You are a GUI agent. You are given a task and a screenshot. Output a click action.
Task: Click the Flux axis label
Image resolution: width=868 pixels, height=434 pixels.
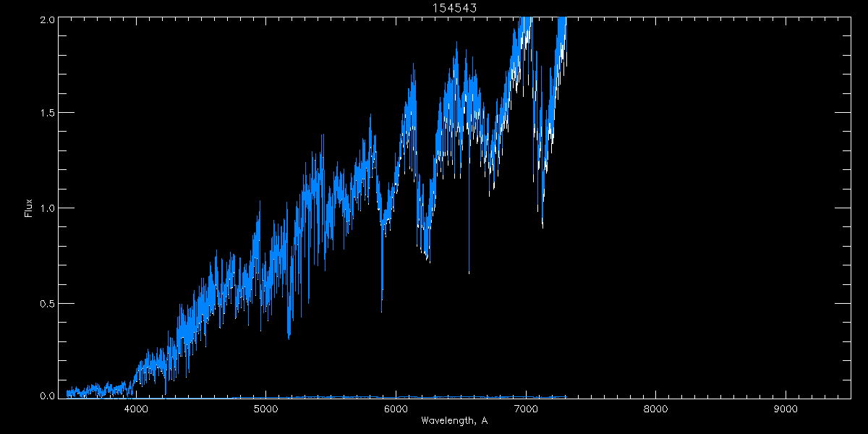[29, 208]
